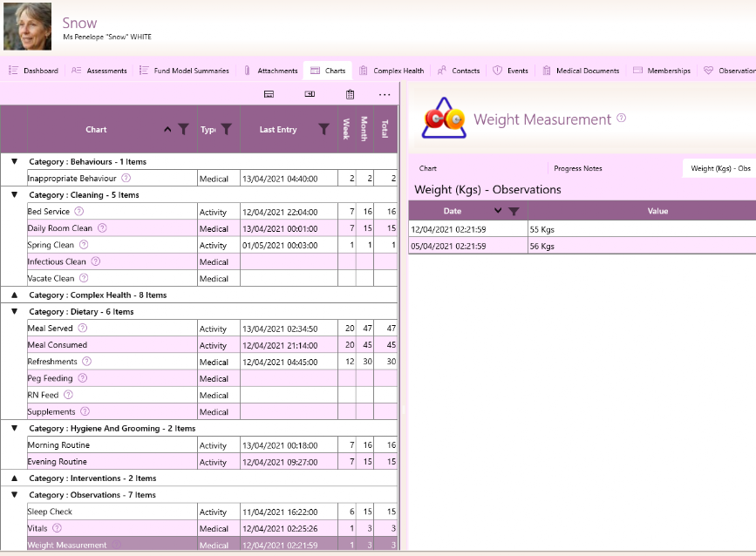Open the Complex Health tab
756x556 pixels.
coord(392,71)
